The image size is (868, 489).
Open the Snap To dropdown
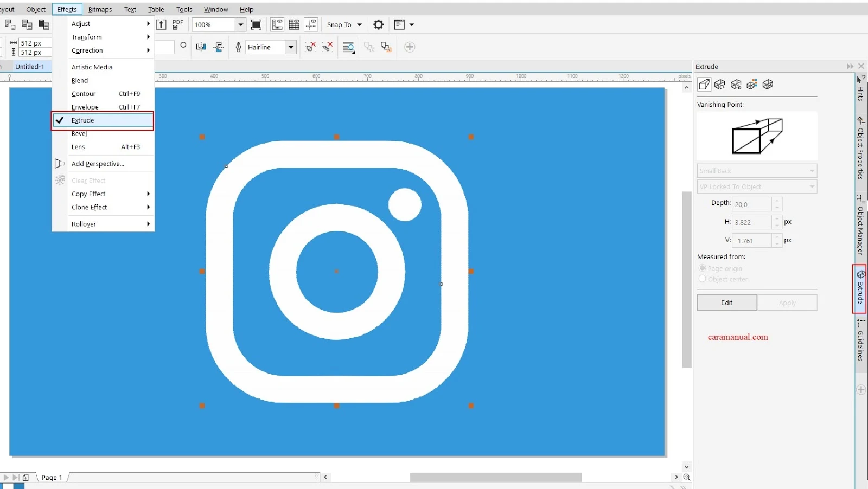359,24
